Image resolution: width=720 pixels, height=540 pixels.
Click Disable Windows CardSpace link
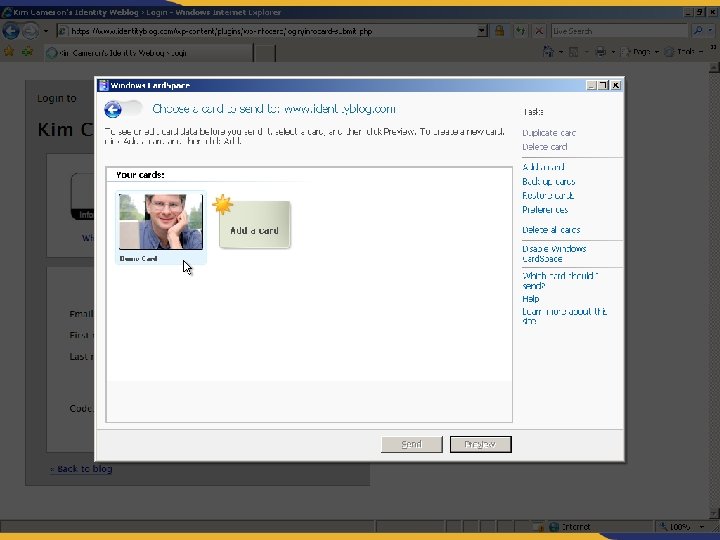click(x=554, y=253)
